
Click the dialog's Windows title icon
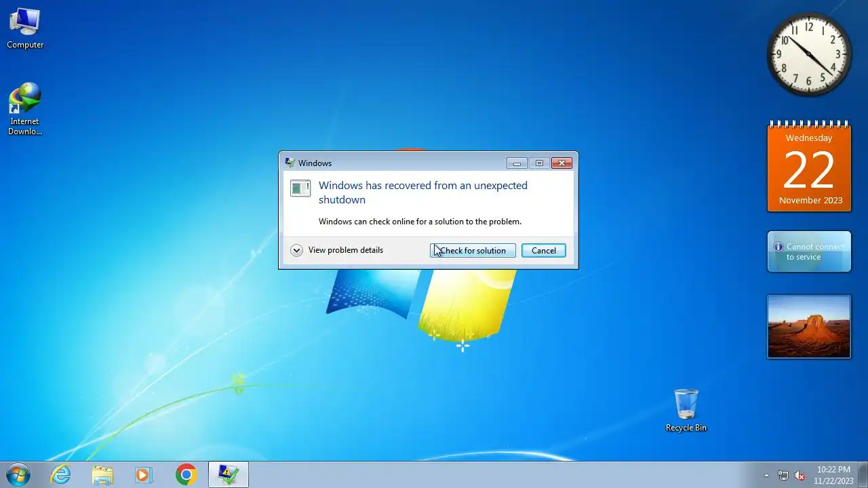(x=290, y=163)
